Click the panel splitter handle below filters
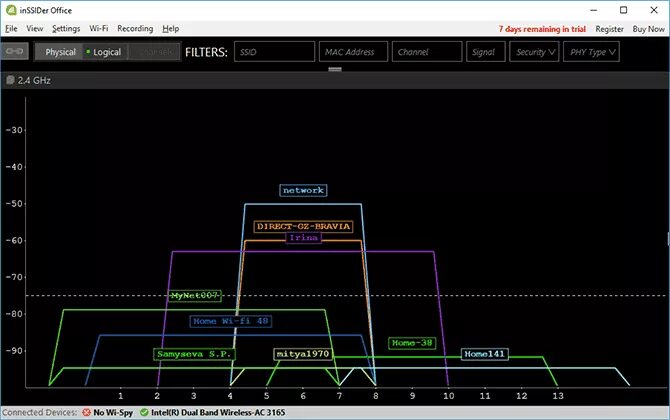Screen dimensions: 670x420 pyautogui.click(x=335, y=69)
